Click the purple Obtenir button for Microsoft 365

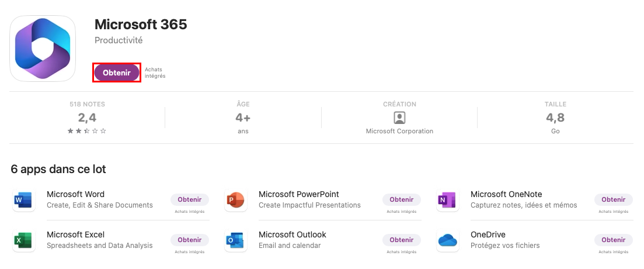coord(117,73)
